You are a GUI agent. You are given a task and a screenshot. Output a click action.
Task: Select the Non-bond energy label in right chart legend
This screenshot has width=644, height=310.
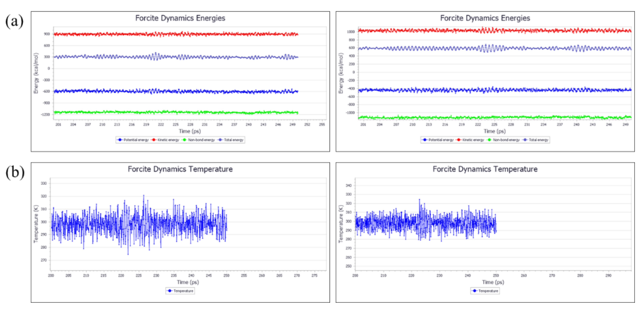click(506, 140)
